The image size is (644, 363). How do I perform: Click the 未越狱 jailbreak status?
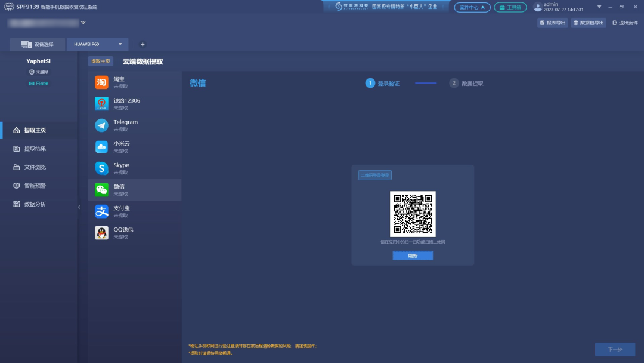[39, 72]
